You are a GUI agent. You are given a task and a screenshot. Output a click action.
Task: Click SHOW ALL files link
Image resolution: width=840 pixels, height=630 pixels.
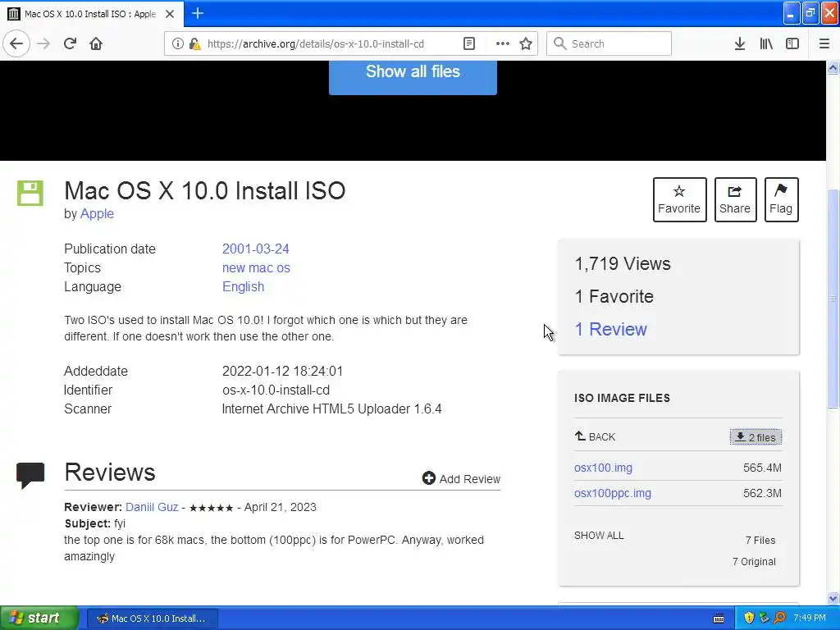click(599, 535)
